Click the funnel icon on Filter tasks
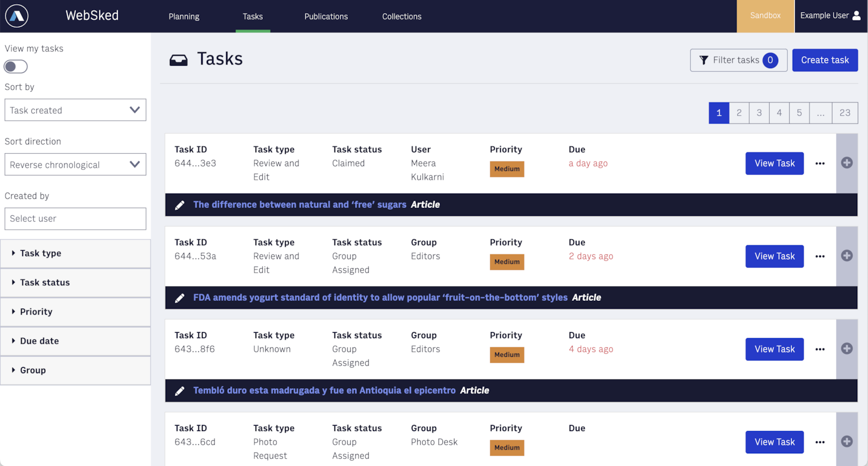Viewport: 868px width, 466px height. (704, 60)
